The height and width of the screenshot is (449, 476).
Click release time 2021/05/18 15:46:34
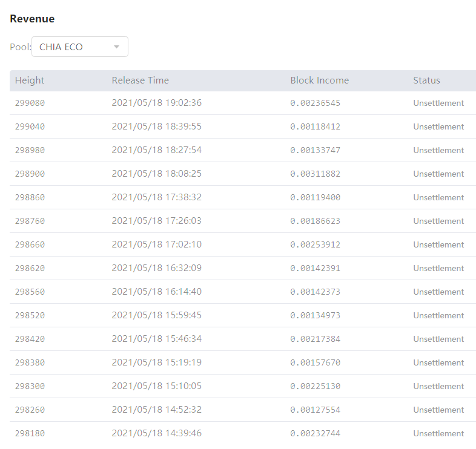pyautogui.click(x=157, y=339)
